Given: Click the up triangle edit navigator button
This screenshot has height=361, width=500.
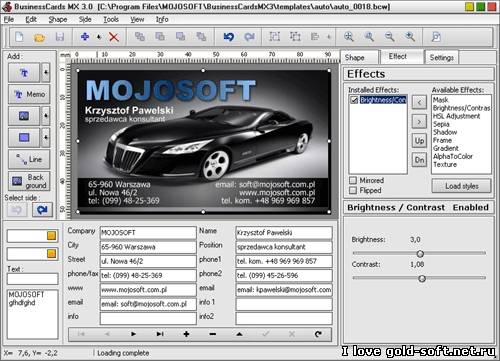Looking at the screenshot, I should click(x=239, y=334).
